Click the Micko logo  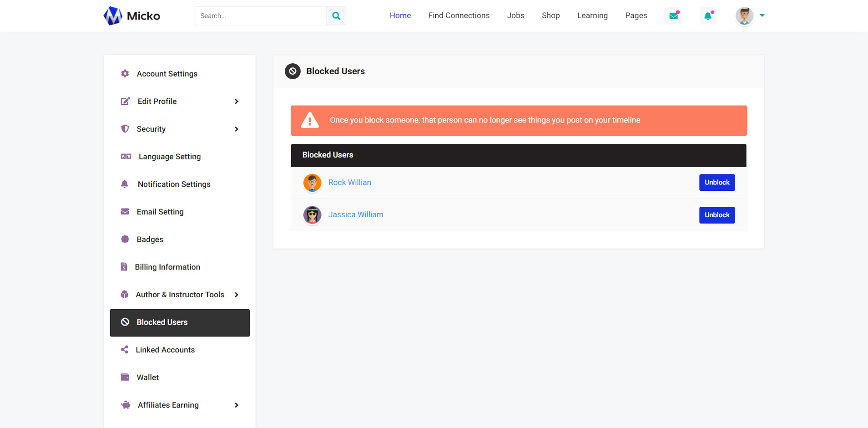click(131, 16)
